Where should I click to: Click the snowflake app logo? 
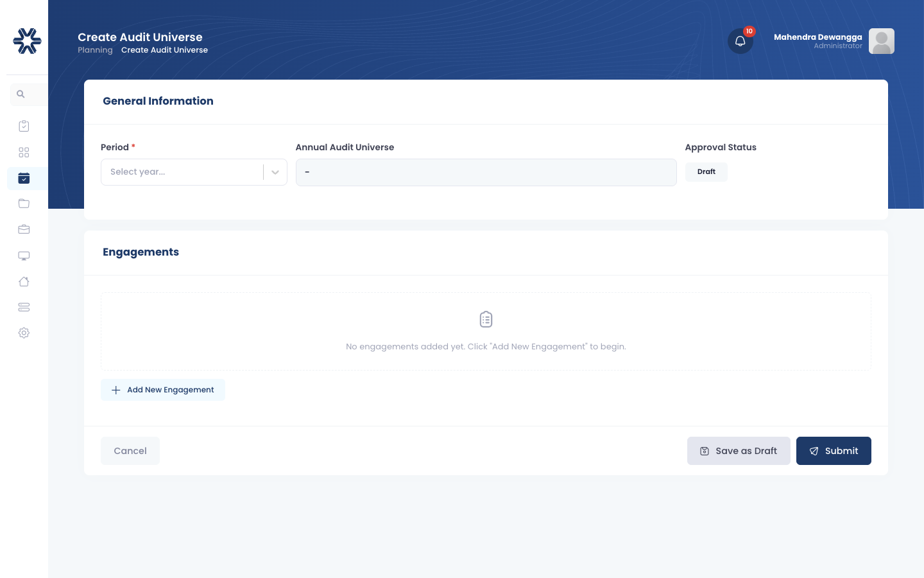click(x=27, y=41)
